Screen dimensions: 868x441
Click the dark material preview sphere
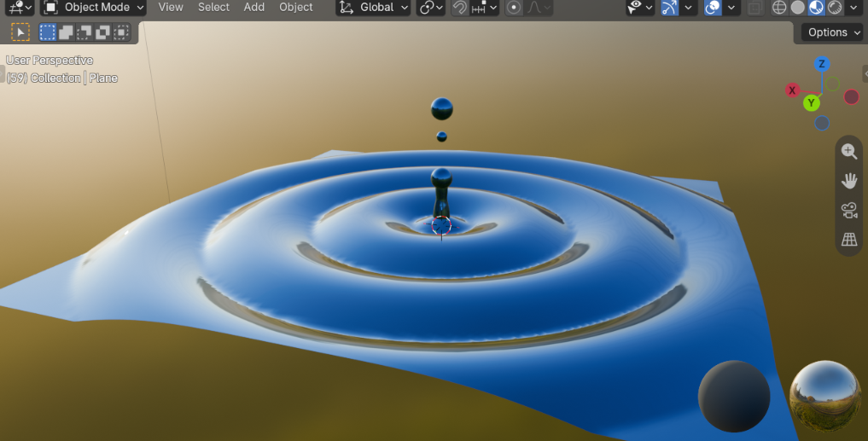pos(734,396)
